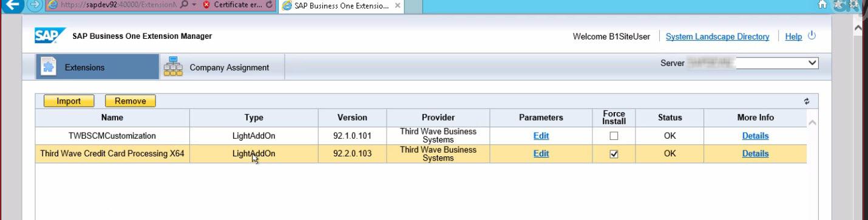Click the table scrollbar up arrow

click(x=813, y=122)
